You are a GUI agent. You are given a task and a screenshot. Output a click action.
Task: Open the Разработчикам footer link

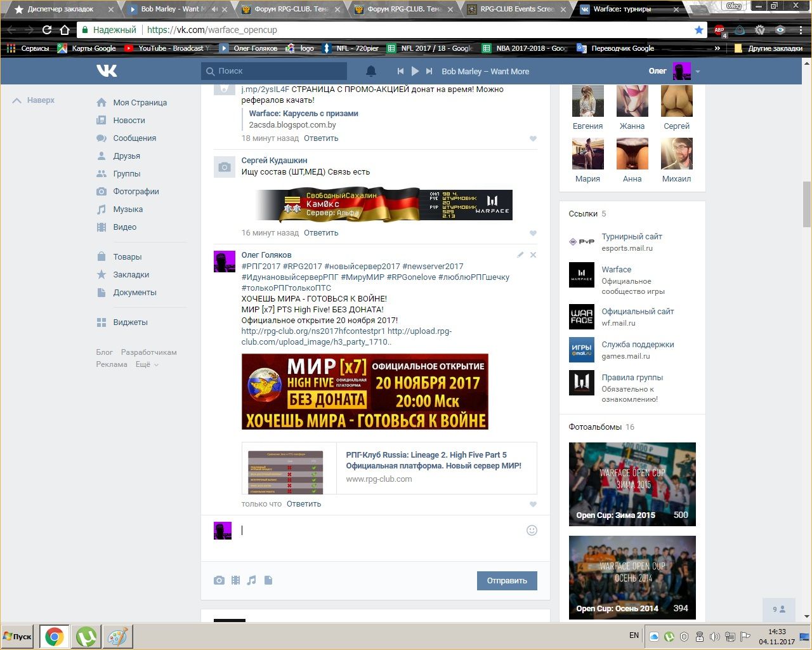click(x=149, y=352)
